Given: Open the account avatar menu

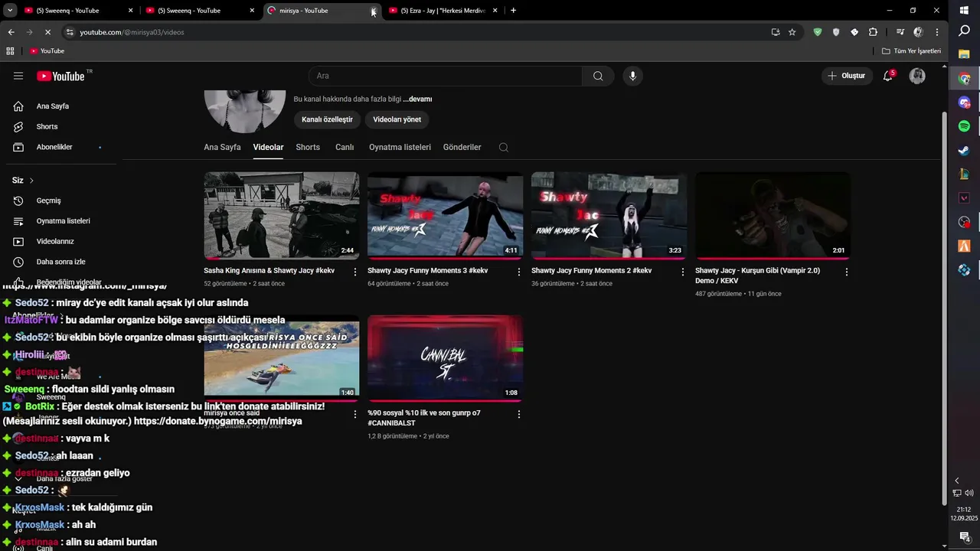Looking at the screenshot, I should (x=917, y=76).
